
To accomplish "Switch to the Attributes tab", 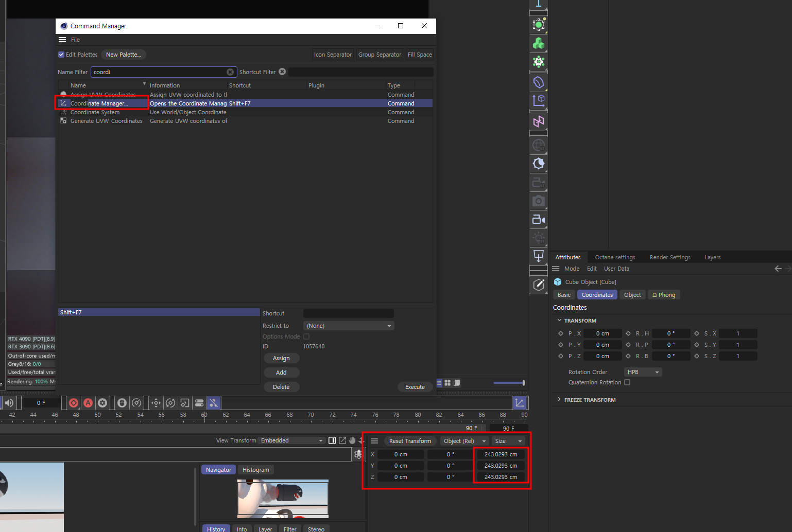I will [568, 257].
